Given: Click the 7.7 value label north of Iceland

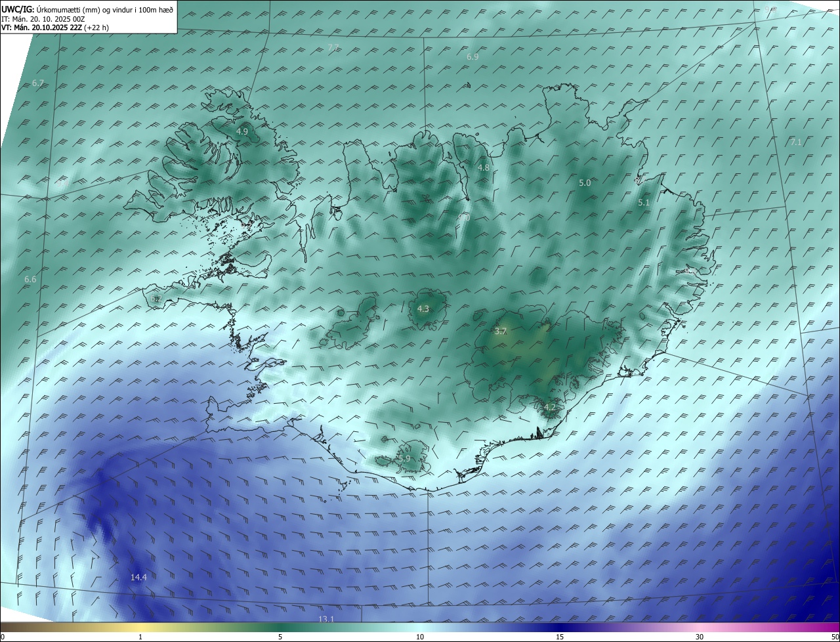Looking at the screenshot, I should click(333, 48).
